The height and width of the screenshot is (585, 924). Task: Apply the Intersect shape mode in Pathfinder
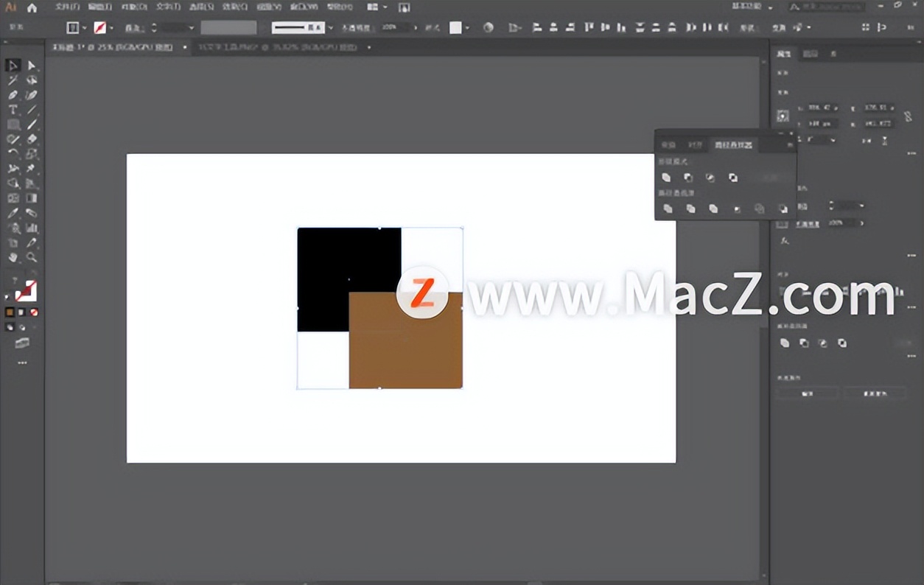coord(710,177)
